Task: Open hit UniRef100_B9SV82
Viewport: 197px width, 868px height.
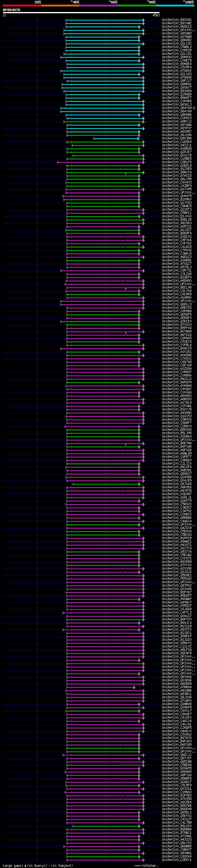Action: [177, 20]
